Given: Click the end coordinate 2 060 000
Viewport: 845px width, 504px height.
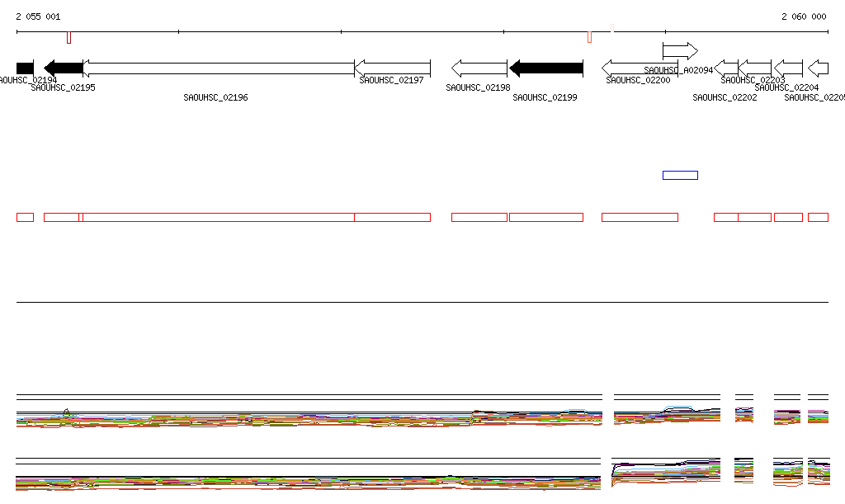Looking at the screenshot, I should 804,16.
